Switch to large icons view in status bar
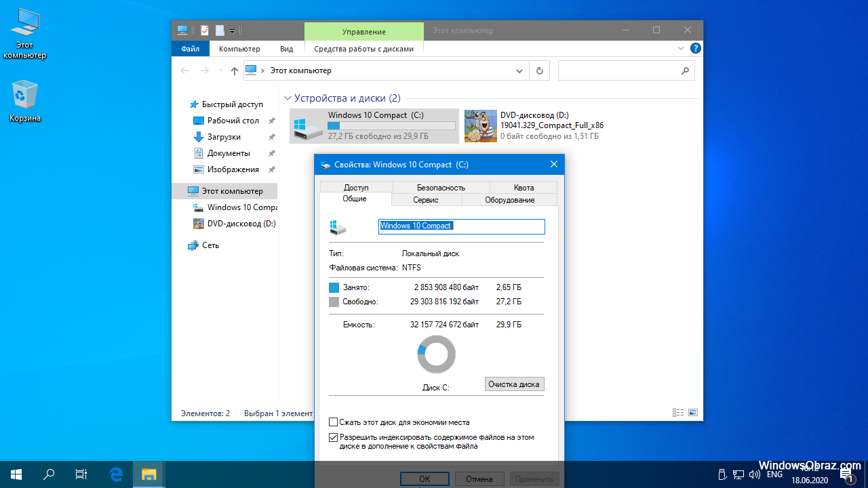This screenshot has width=868, height=488. coord(692,413)
